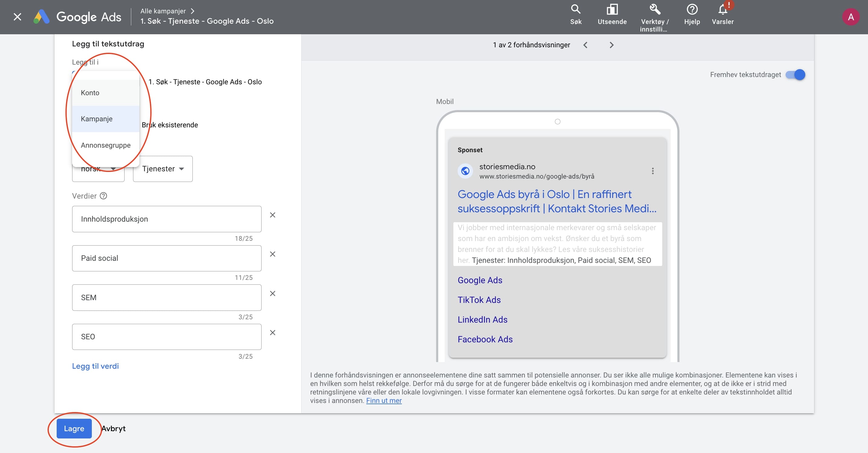Open Varsler notification bell
868x453 pixels.
click(x=723, y=9)
